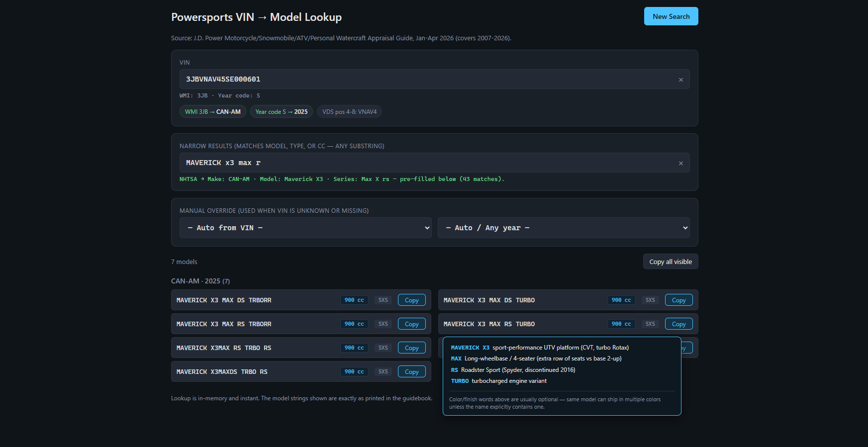868x447 pixels.
Task: Click the Powersports VIN → Model Lookup heading
Action: 256,17
